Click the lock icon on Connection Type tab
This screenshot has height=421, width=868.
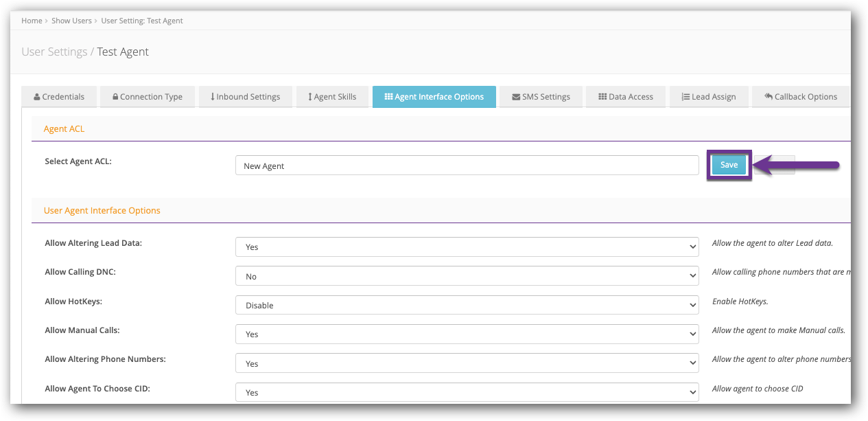coord(115,97)
